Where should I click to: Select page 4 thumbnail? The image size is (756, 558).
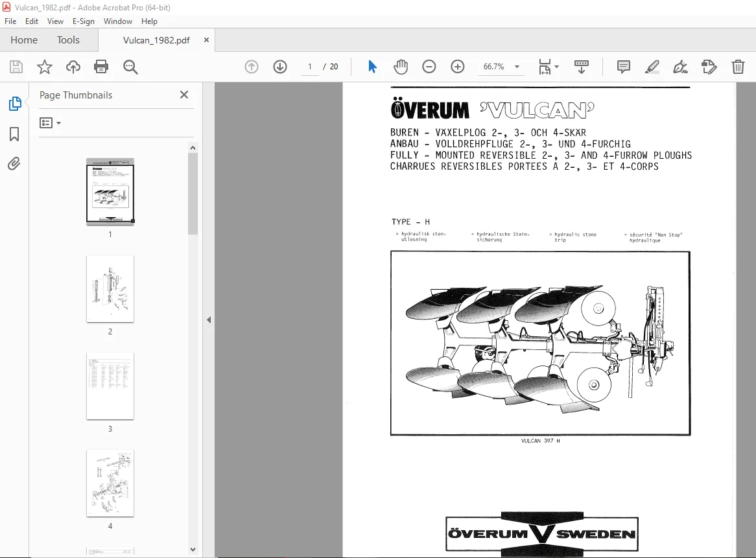coord(110,483)
